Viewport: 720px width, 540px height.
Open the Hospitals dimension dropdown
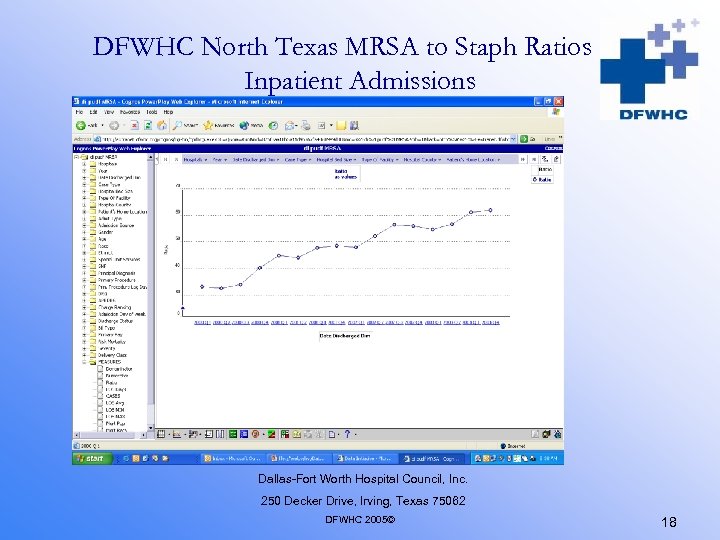(x=195, y=159)
